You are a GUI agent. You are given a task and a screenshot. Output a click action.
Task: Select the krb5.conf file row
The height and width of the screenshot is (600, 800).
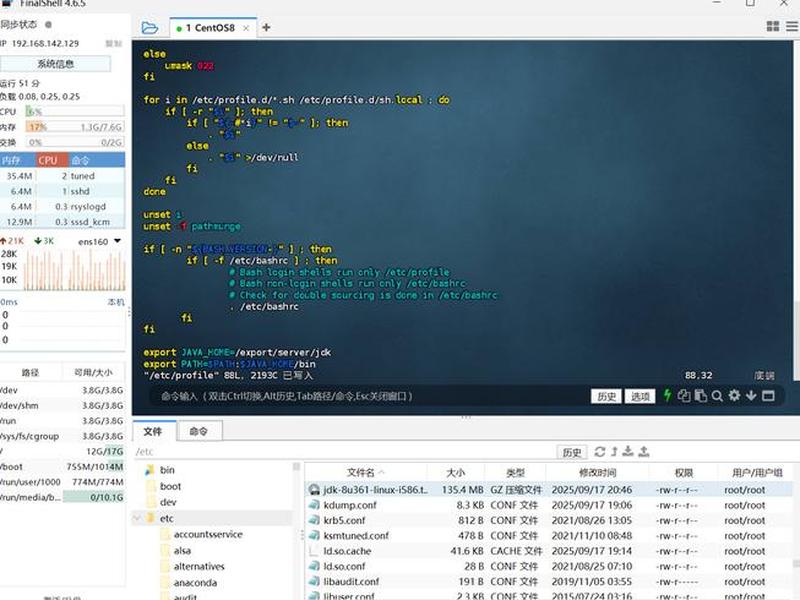(548, 520)
